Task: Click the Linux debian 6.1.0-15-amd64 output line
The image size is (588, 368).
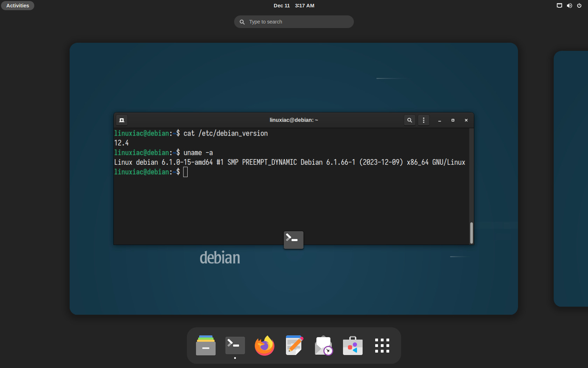Action: 289,162
